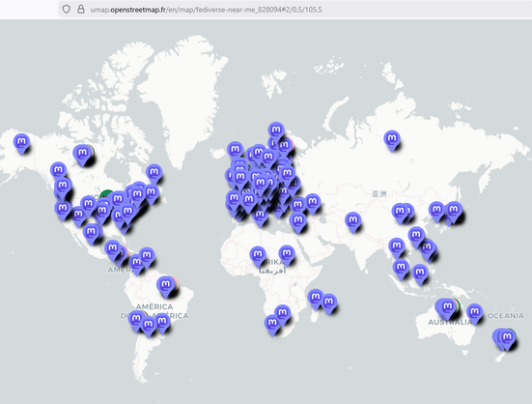Select the southern China coast Mastodon marker
The image size is (532, 404).
click(x=416, y=238)
